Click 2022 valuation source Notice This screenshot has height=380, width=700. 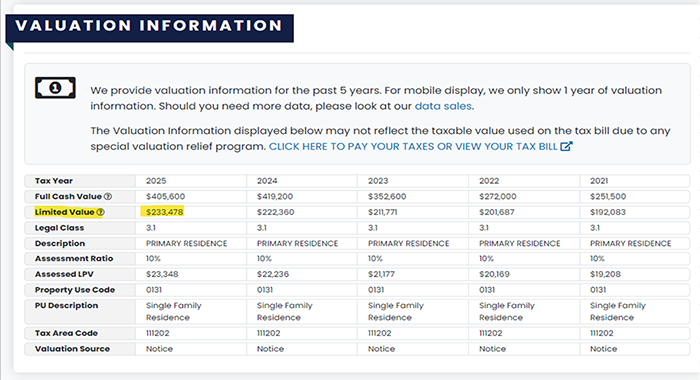coord(492,349)
